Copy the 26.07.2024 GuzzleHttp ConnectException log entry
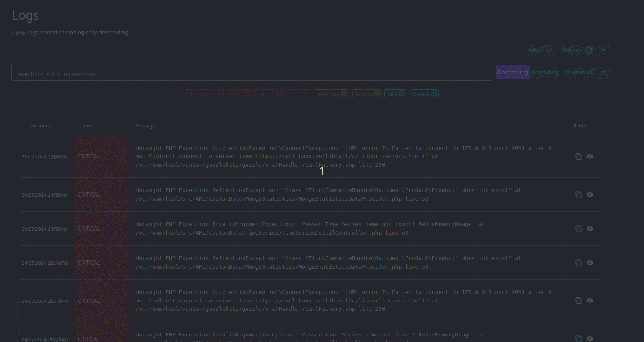 (x=578, y=156)
